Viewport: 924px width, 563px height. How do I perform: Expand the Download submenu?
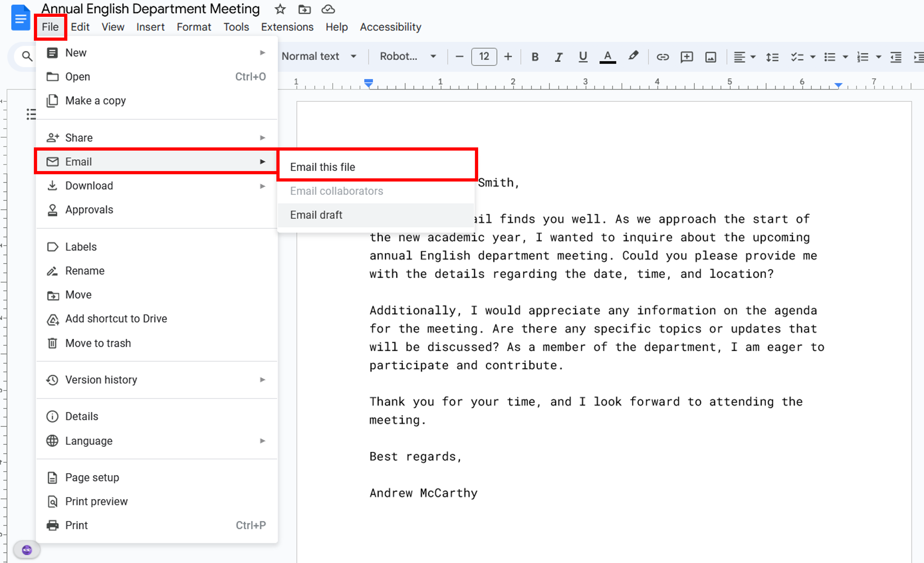[x=156, y=186]
